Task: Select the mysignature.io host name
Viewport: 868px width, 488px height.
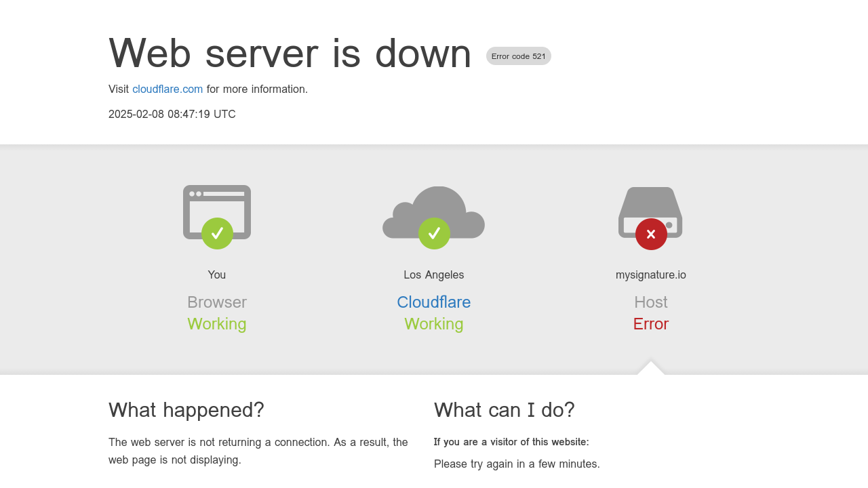Action: [651, 275]
